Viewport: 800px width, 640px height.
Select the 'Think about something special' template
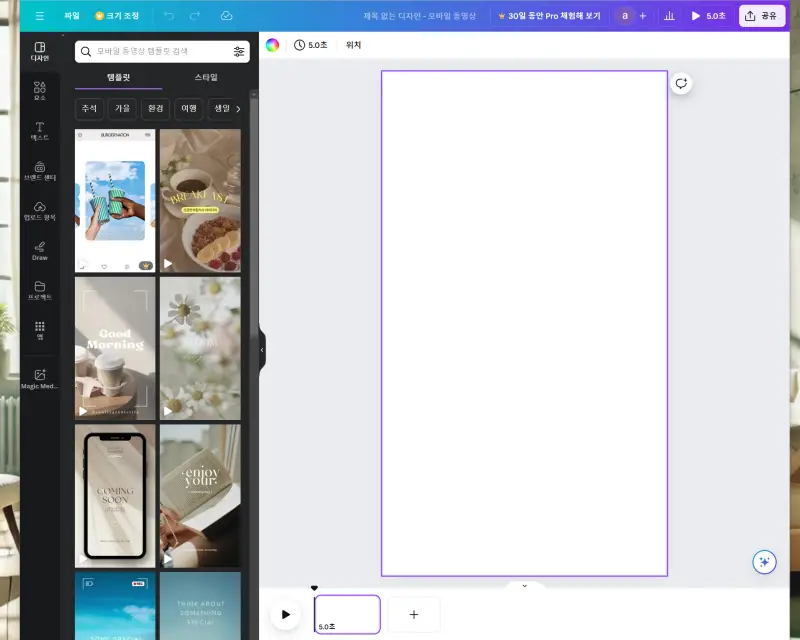coord(200,606)
